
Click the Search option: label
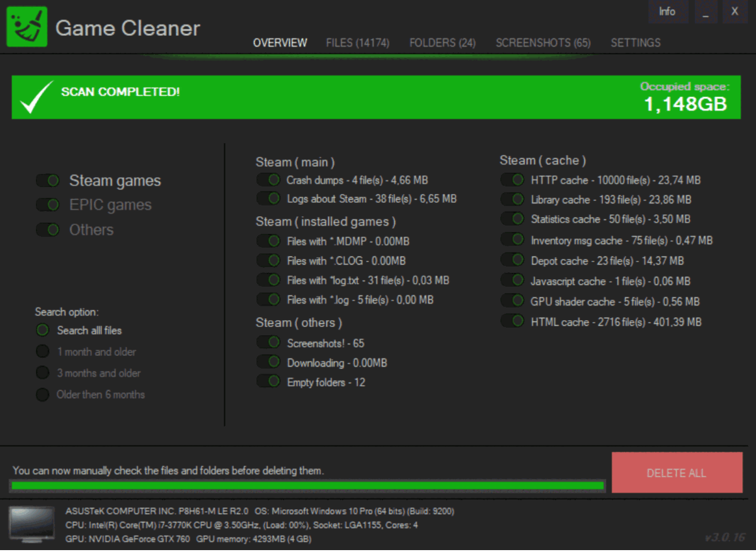(67, 312)
